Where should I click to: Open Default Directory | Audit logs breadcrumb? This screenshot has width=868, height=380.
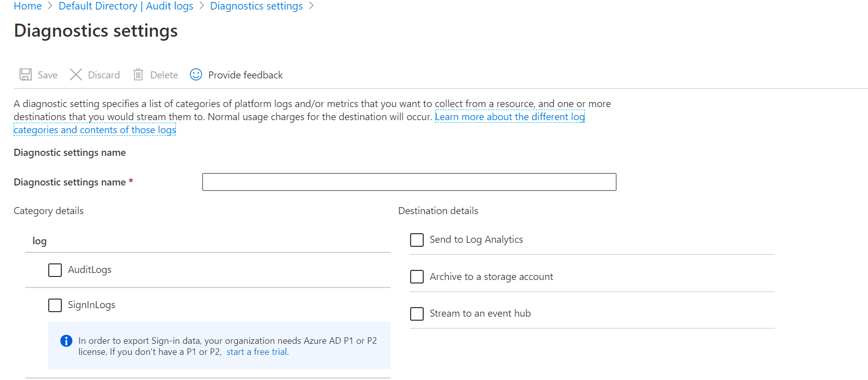click(x=126, y=6)
